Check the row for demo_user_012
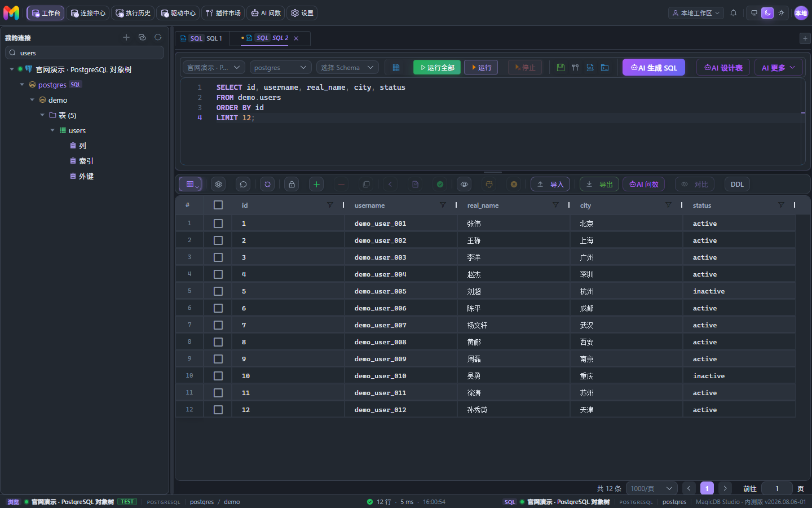 coord(218,410)
